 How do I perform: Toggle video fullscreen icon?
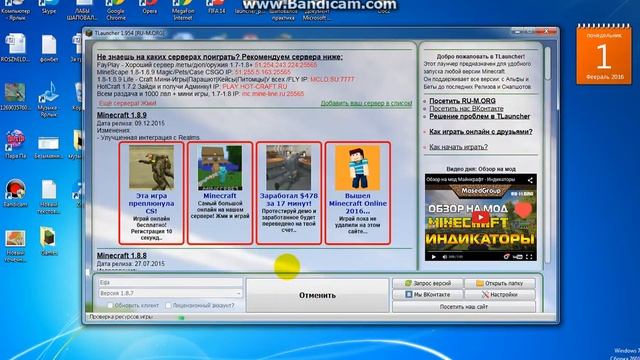click(529, 257)
